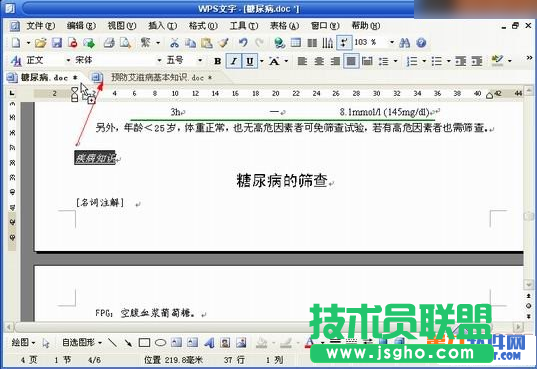Screen dimensions: 537x369
Task: Click the Cut scissors icon
Action: [174, 43]
